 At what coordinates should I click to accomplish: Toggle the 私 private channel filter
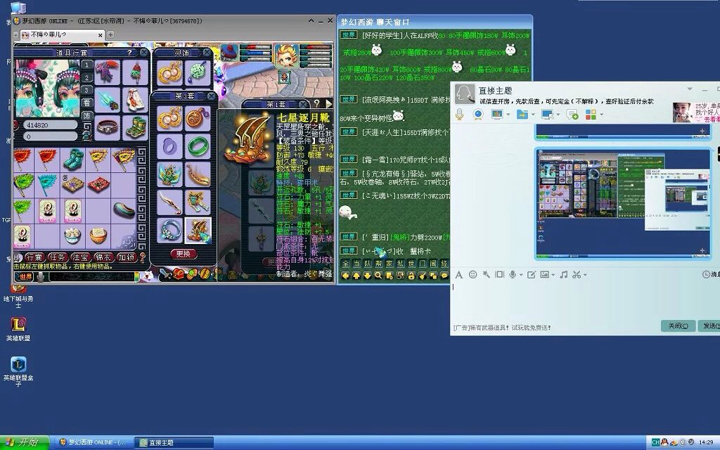coord(400,264)
